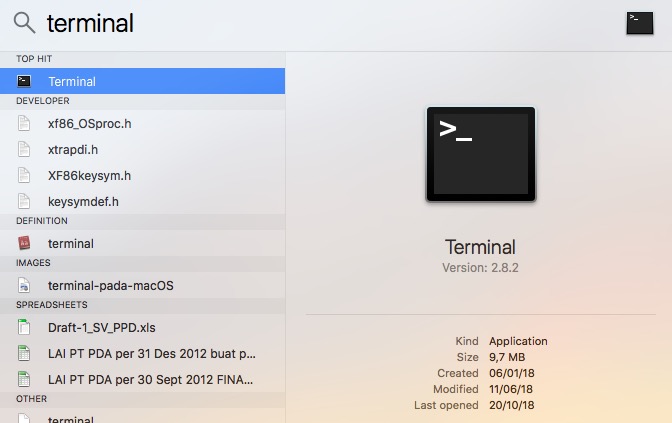Select the xtrapdi.h result
This screenshot has width=672, height=423.
click(x=75, y=149)
